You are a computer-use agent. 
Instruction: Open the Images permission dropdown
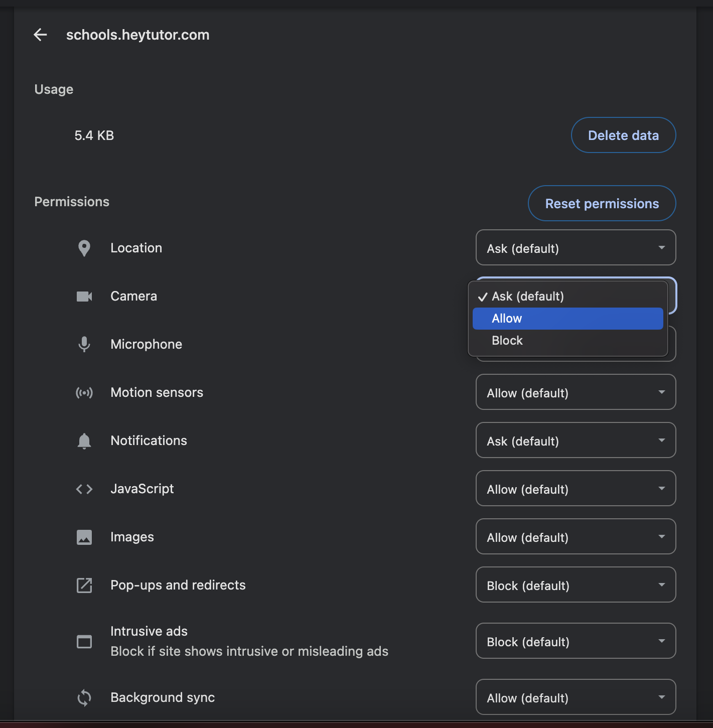[576, 536]
